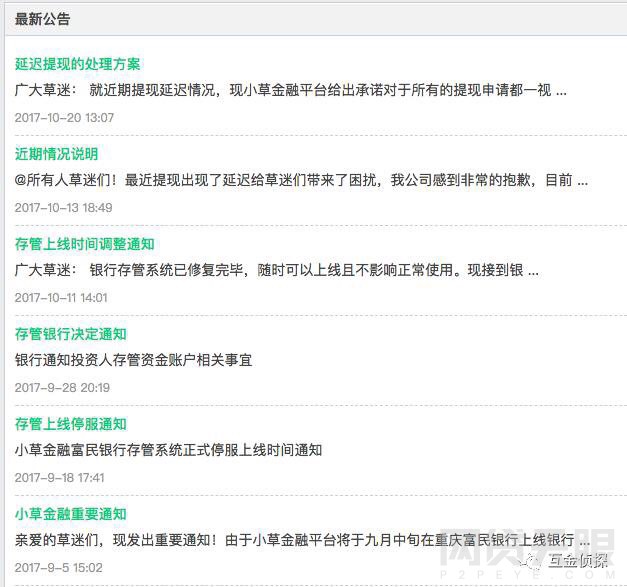Open the 小草金融重要通知 announcement
Image resolution: width=627 pixels, height=587 pixels.
point(70,514)
